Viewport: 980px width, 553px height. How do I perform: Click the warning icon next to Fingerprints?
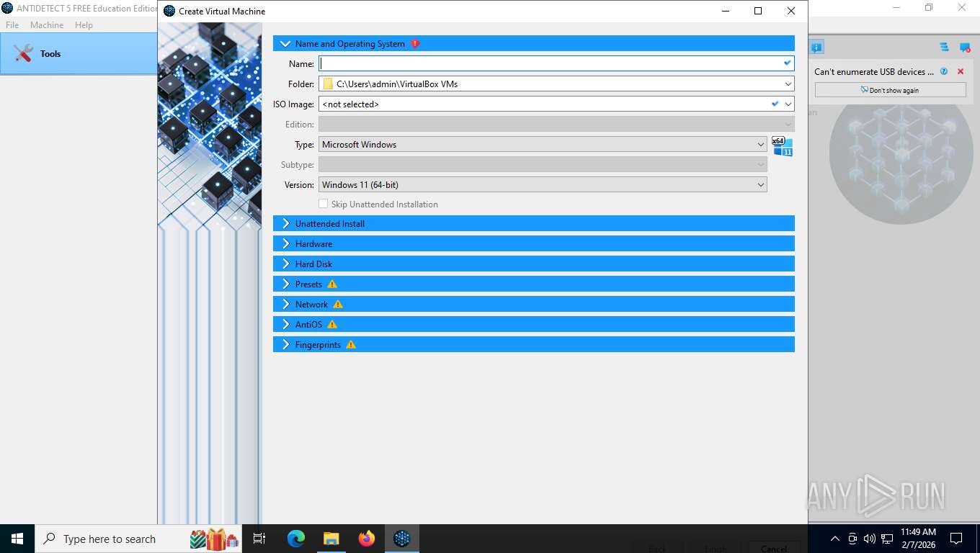[x=351, y=344]
